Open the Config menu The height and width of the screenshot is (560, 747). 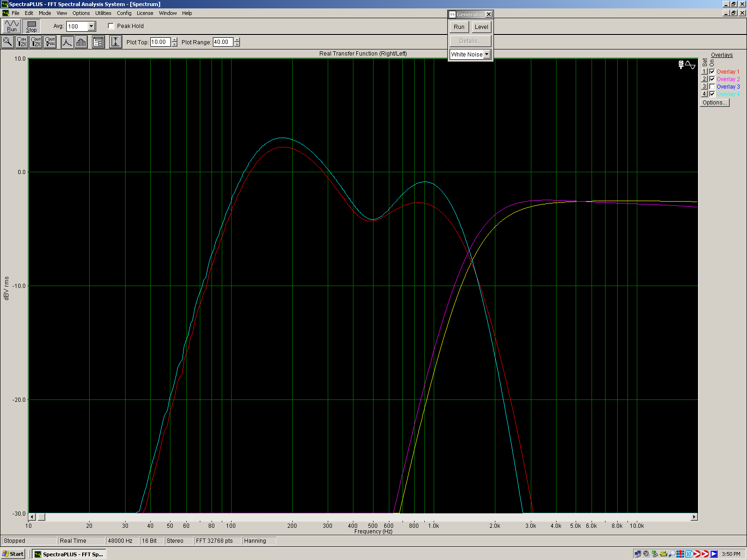(124, 13)
